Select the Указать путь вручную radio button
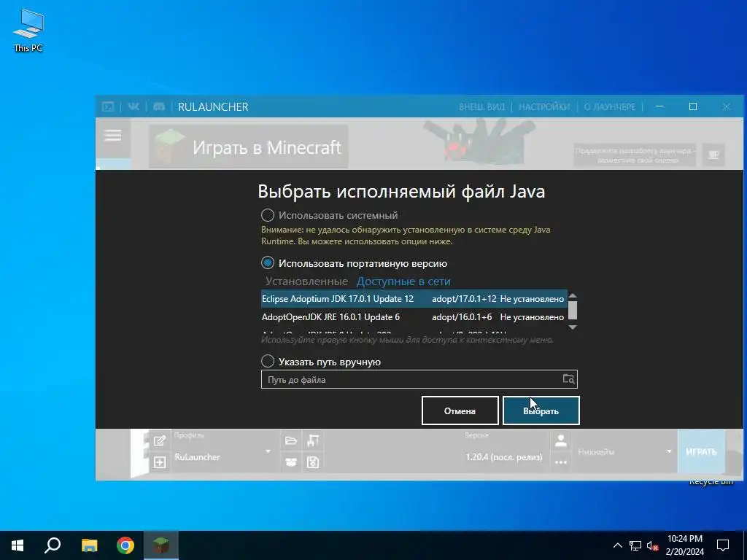747x560 pixels. pyautogui.click(x=268, y=362)
